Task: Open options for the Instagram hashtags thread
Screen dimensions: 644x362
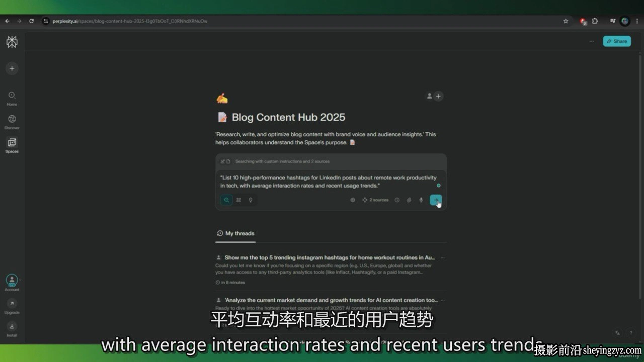Action: pyautogui.click(x=443, y=257)
